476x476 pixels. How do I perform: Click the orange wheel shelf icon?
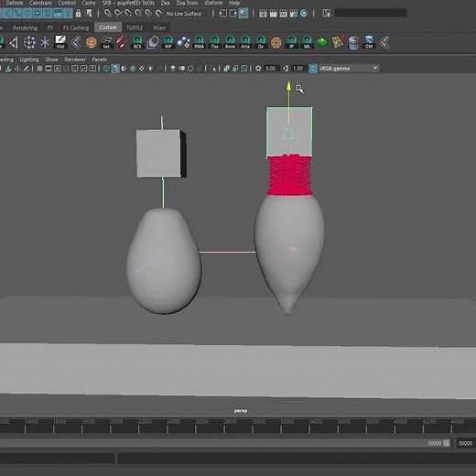pos(276,42)
